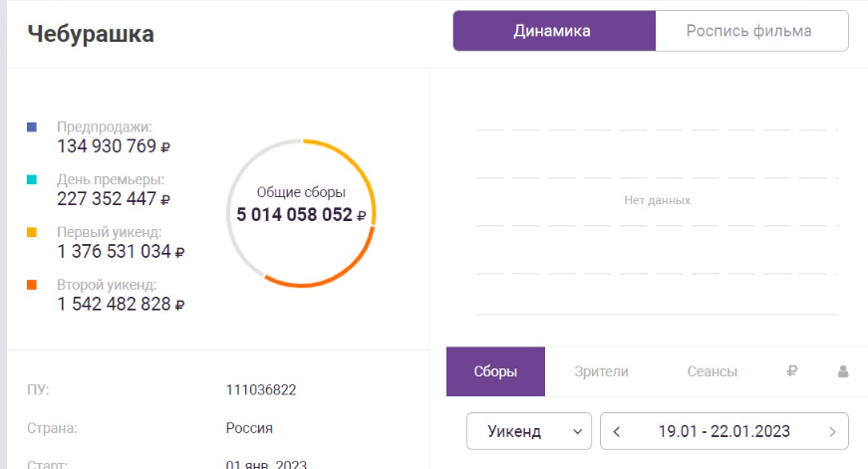Go to previous weekend date range

click(x=617, y=431)
